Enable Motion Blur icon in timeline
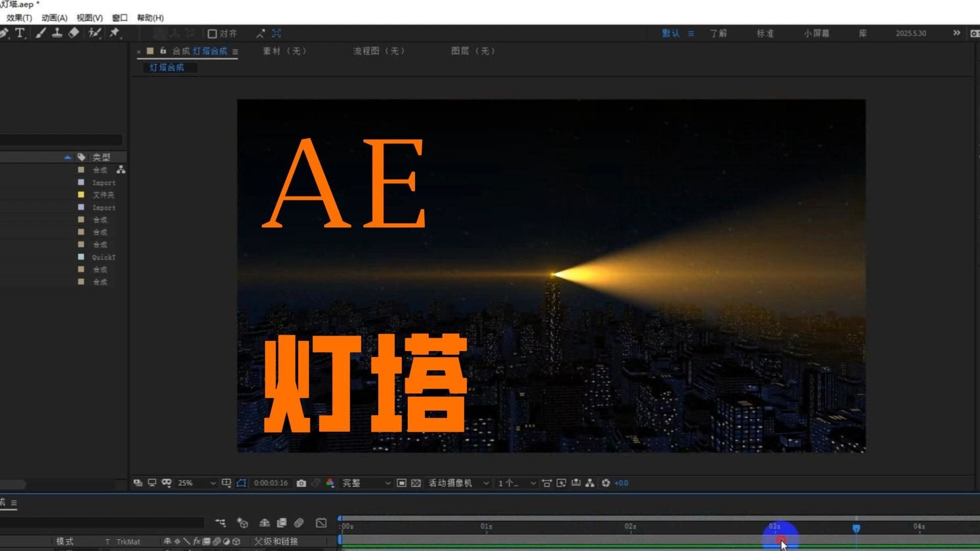Screen dimensions: 980x551 (x=299, y=522)
